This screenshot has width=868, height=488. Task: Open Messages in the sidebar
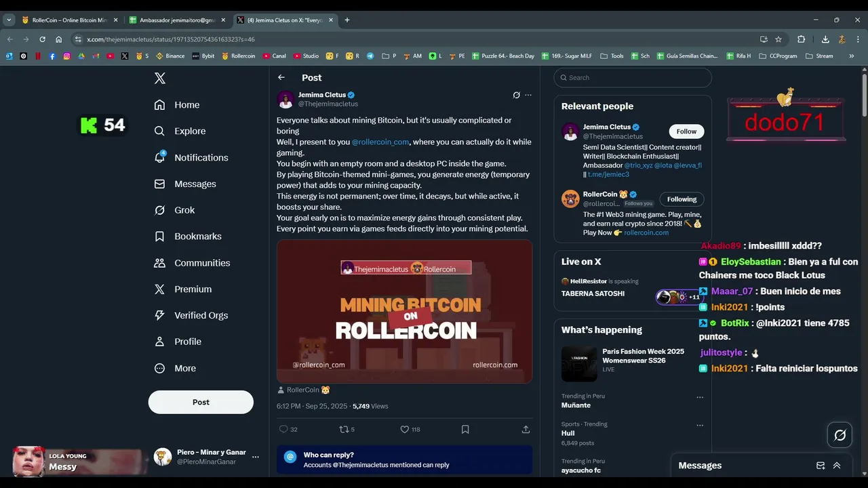pos(185,184)
